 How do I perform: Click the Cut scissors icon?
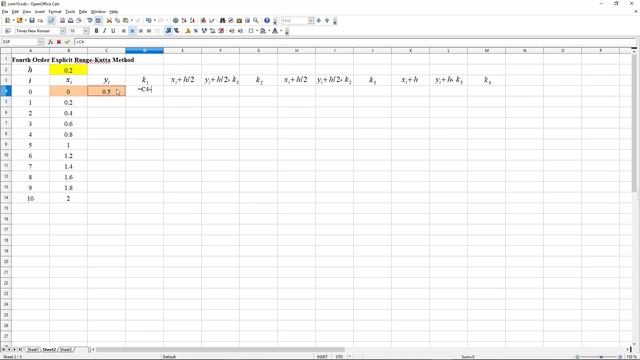(109, 20)
